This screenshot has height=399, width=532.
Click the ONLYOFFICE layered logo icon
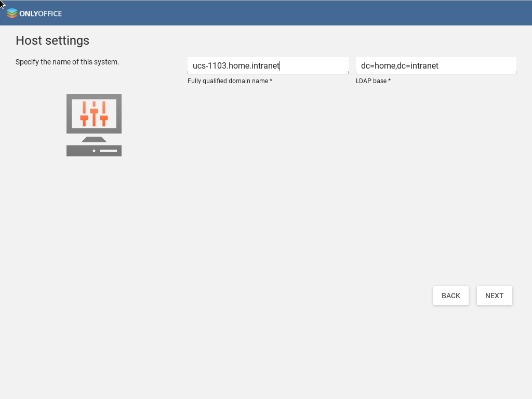(11, 14)
